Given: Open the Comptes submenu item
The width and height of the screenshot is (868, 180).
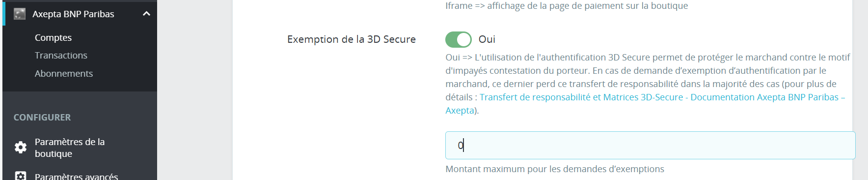Looking at the screenshot, I should click(53, 37).
